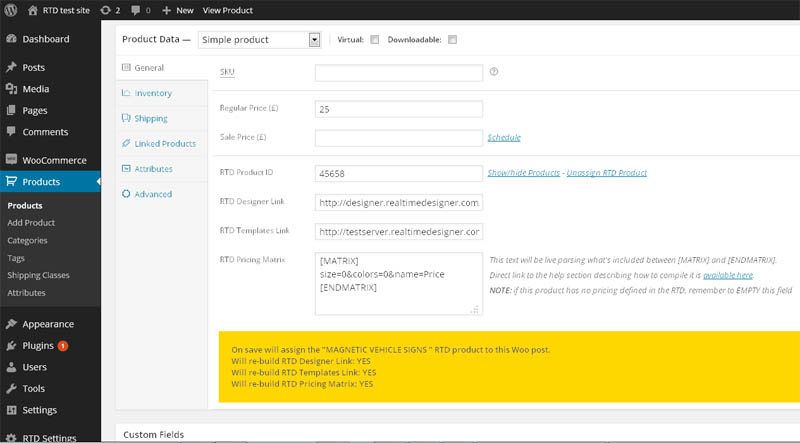This screenshot has width=800, height=443.
Task: Click the Products cart icon
Action: tap(11, 181)
